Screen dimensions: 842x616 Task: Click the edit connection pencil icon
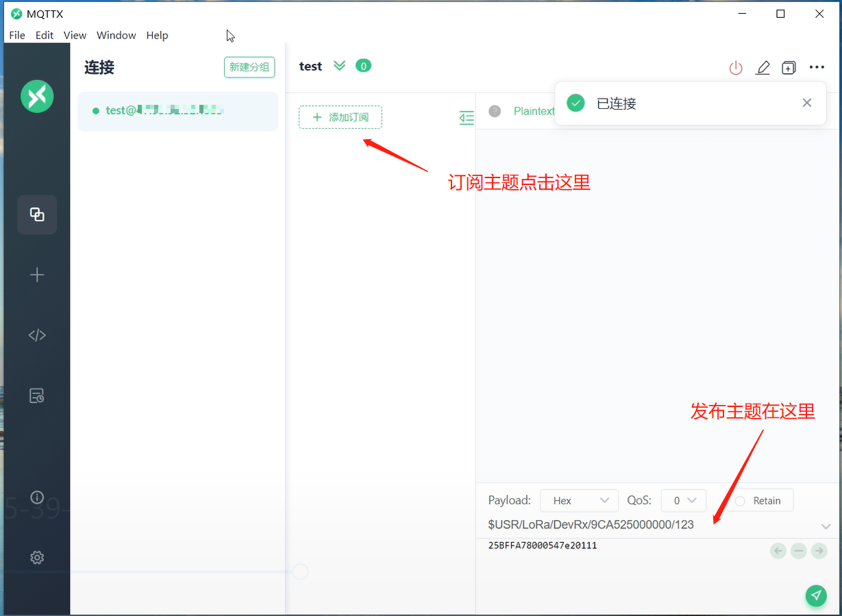(x=763, y=68)
